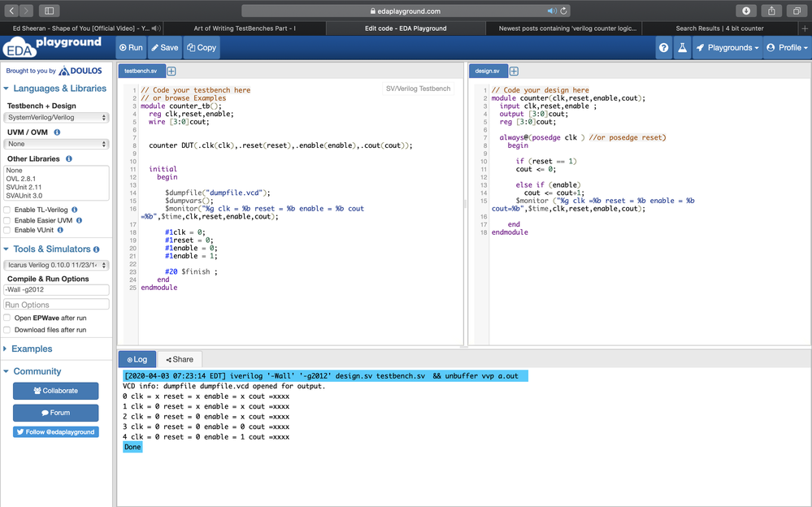Click the Tools & Simulators info icon
812x507 pixels.
point(97,249)
